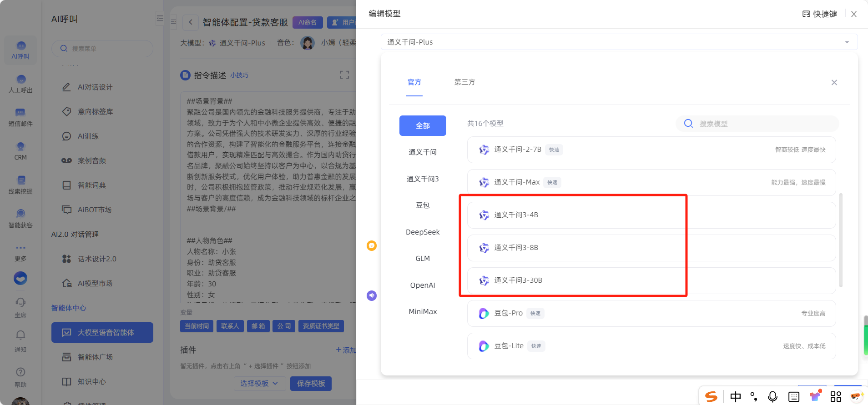The image size is (868, 405).
Task: Go back using the left chevron button
Action: tap(191, 22)
